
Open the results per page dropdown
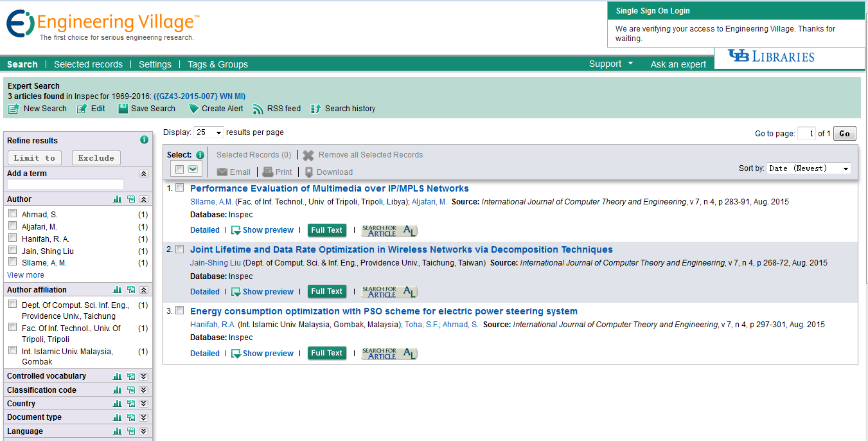tap(209, 132)
